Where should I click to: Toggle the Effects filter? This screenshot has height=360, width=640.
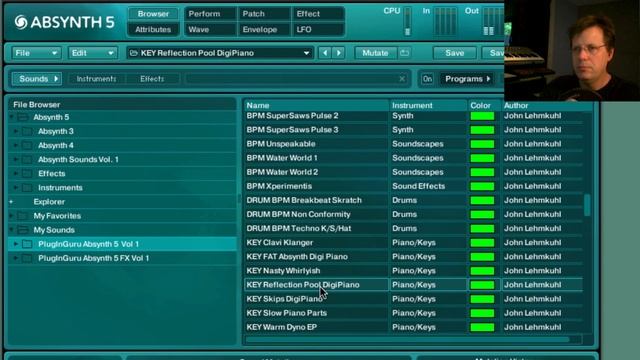[x=152, y=79]
